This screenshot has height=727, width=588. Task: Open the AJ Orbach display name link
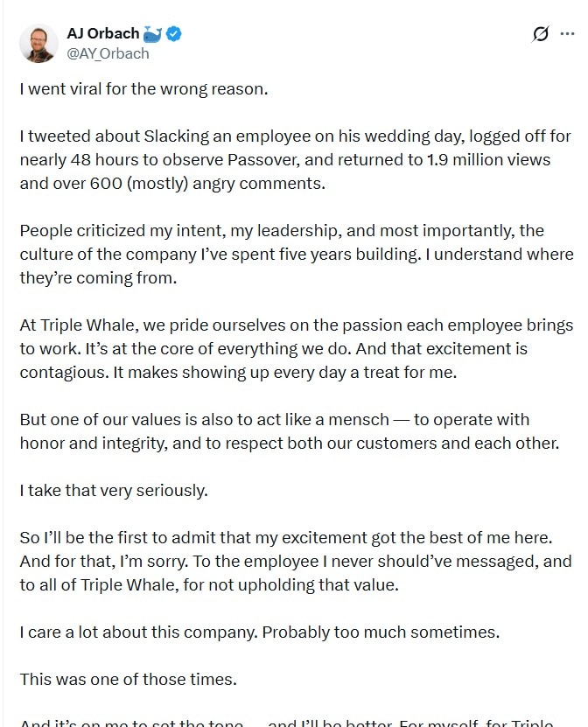(102, 33)
